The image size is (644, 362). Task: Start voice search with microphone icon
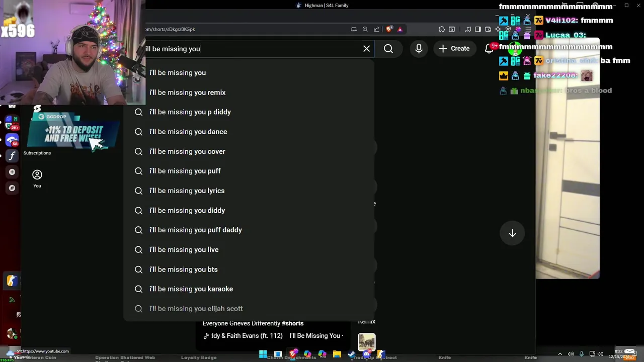419,49
